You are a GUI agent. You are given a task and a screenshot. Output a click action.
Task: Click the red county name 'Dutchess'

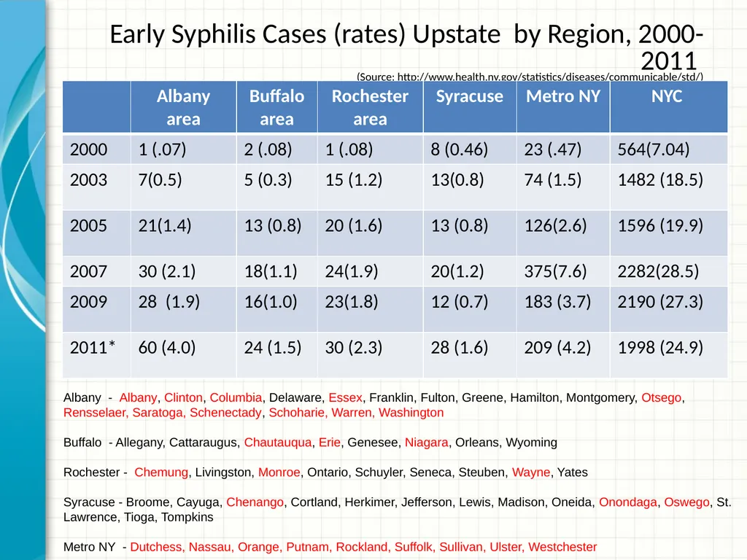[157, 547]
